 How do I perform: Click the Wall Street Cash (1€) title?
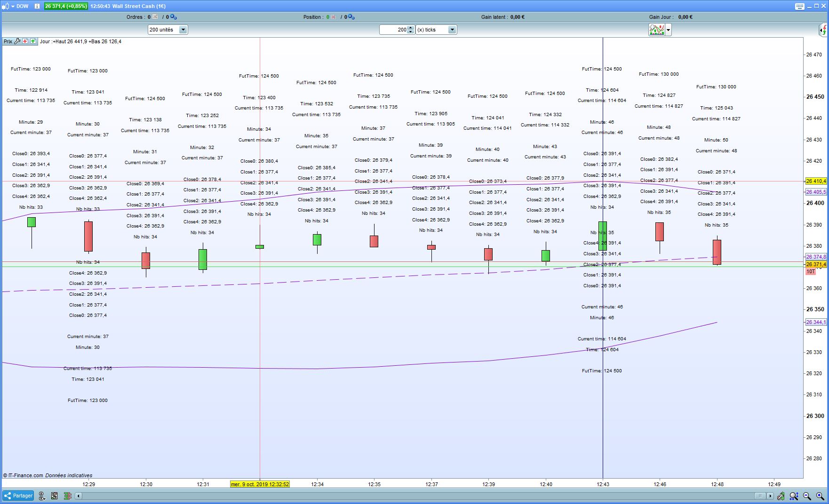coord(139,6)
